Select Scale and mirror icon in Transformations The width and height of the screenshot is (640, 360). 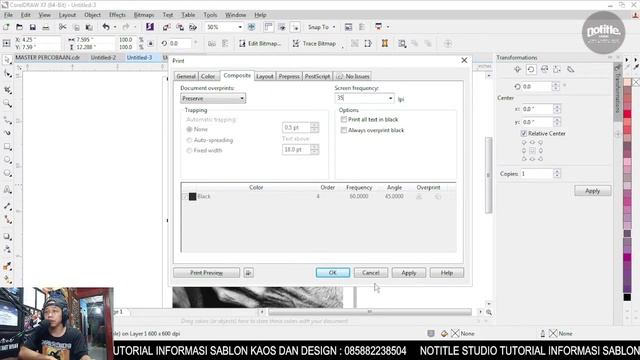(544, 69)
